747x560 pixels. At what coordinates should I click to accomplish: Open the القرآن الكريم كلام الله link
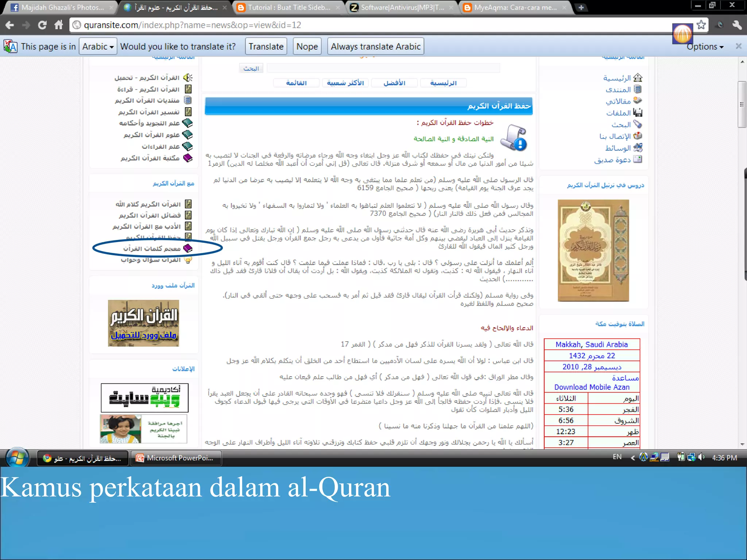148,204
